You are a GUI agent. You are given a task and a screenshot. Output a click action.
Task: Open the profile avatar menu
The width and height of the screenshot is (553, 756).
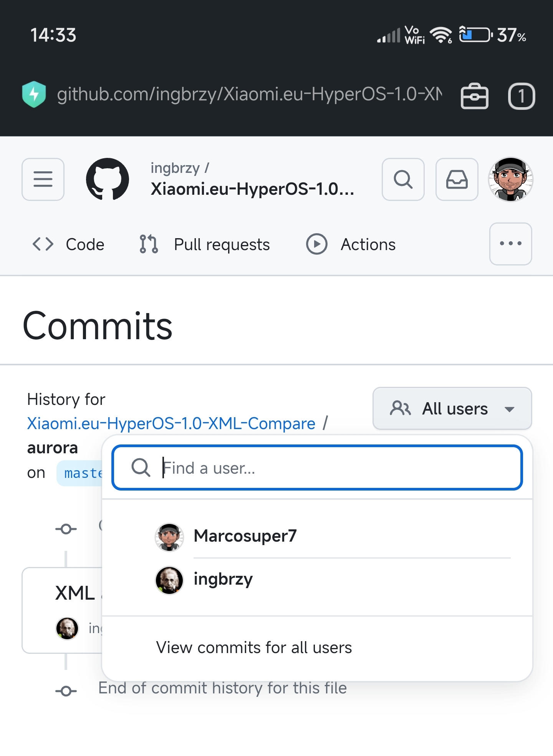(511, 179)
